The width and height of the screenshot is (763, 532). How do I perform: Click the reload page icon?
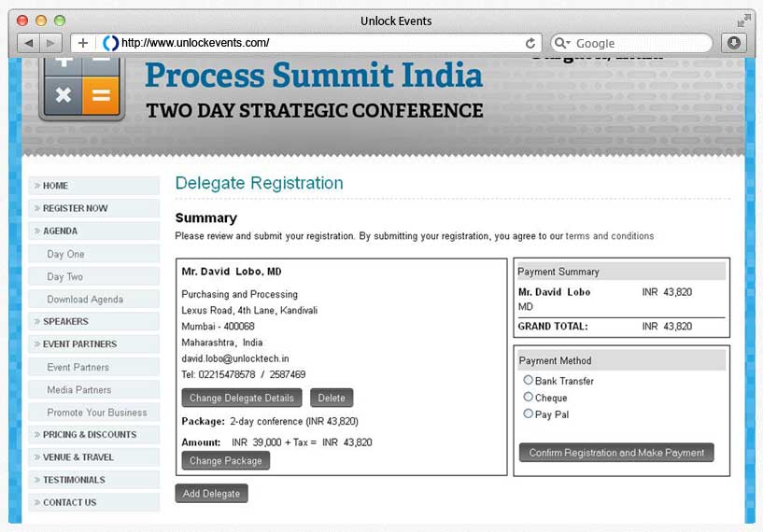click(x=530, y=43)
